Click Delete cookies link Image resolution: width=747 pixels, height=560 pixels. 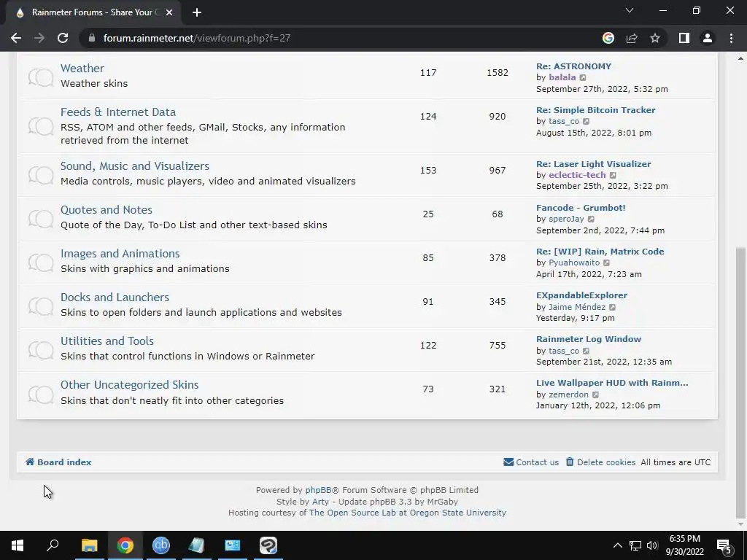[600, 462]
